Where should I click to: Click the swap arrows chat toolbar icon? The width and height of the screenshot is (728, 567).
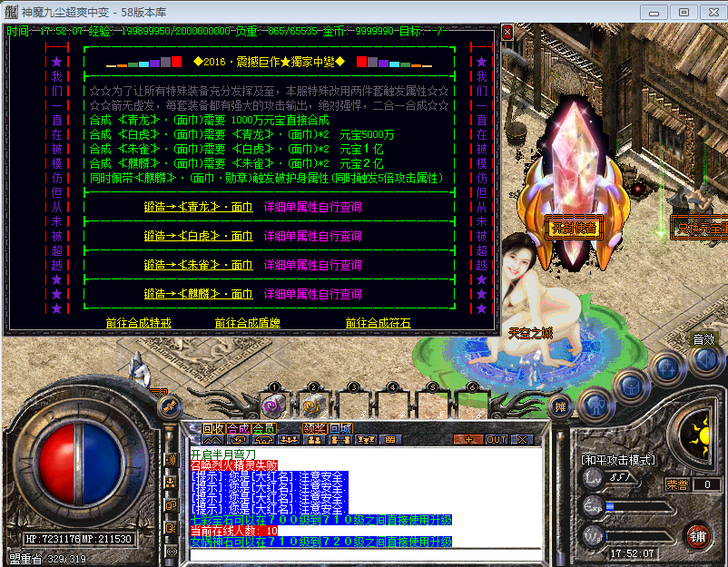pyautogui.click(x=238, y=439)
